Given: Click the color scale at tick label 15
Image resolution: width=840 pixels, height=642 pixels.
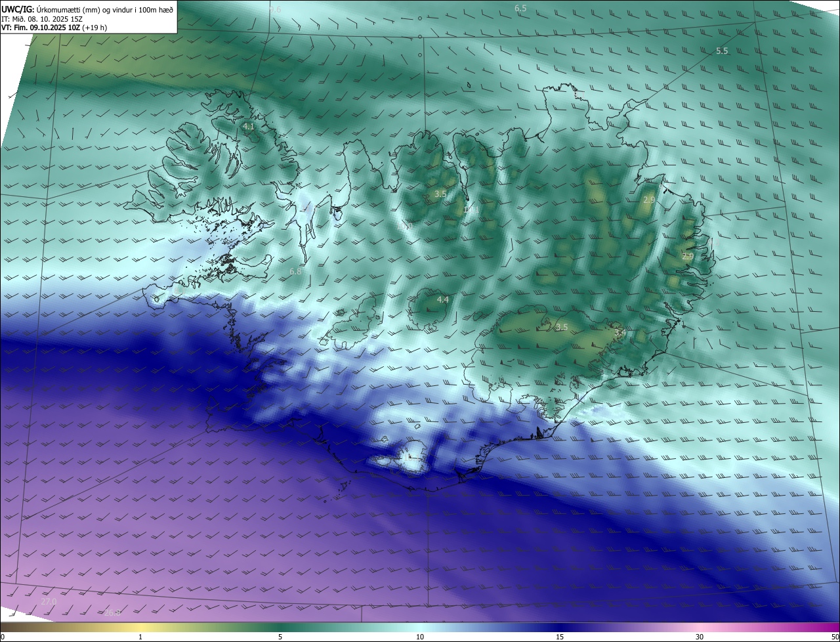Looking at the screenshot, I should click(560, 637).
